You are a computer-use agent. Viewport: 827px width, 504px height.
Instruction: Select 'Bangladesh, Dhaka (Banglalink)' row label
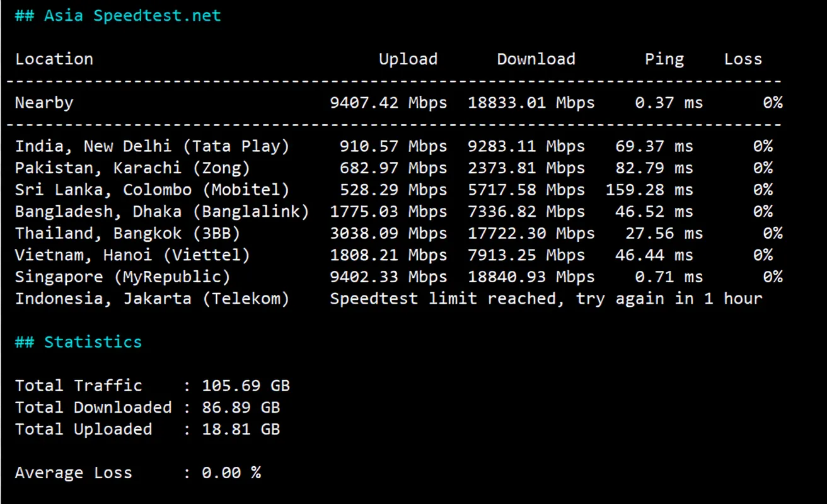(x=162, y=212)
